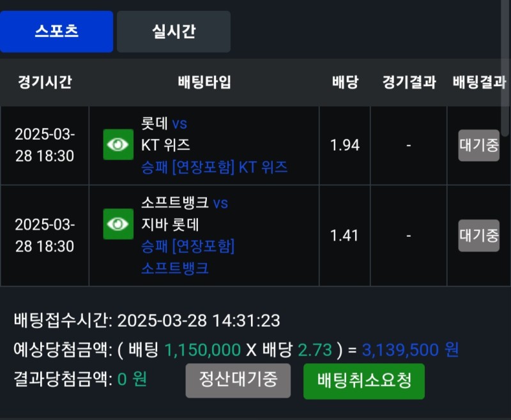Viewport: 511px width, 420px height.
Task: Select the 롯데 vs match title
Action: coord(164,124)
